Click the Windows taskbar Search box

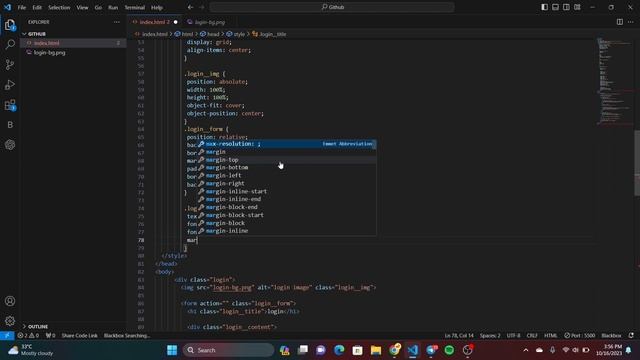pos(229,350)
